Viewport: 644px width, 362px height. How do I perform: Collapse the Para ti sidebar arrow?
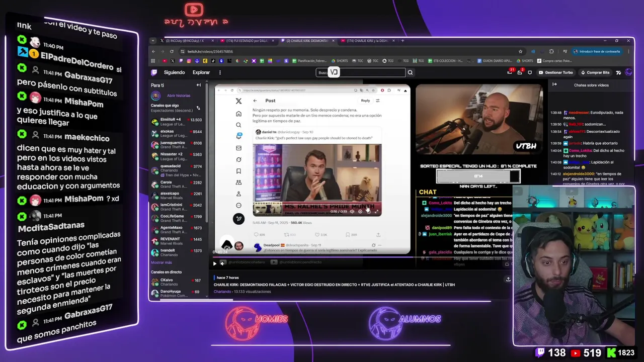click(198, 85)
